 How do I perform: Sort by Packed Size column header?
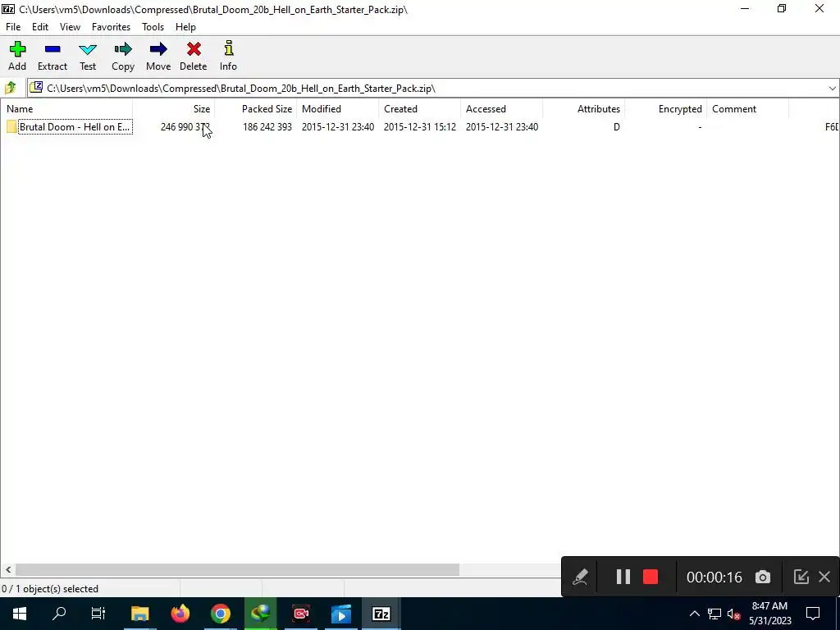(x=256, y=109)
